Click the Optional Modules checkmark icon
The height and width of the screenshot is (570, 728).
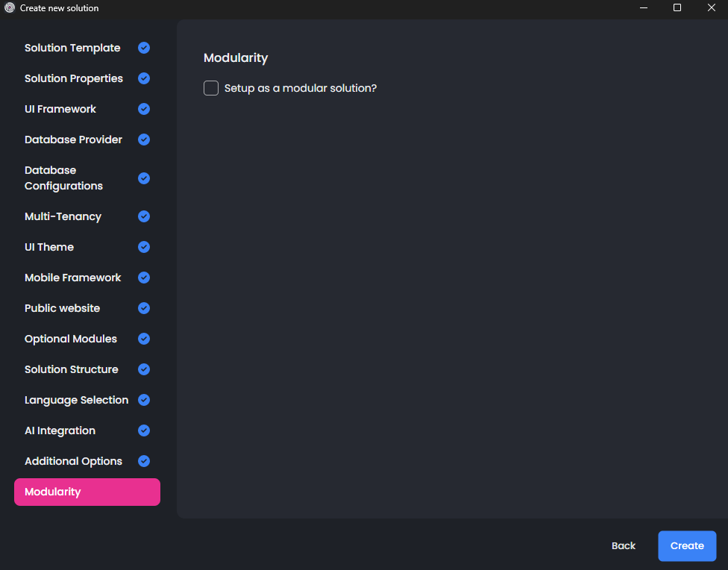[x=144, y=339]
